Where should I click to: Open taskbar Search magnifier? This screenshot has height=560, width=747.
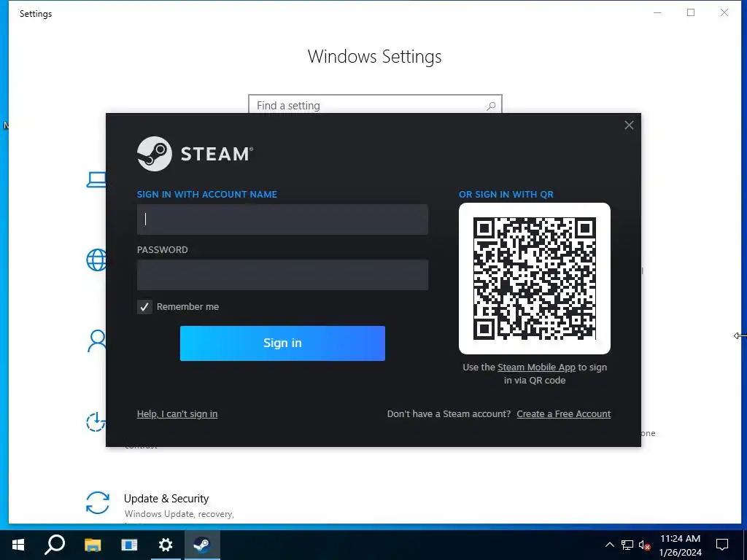tap(55, 545)
